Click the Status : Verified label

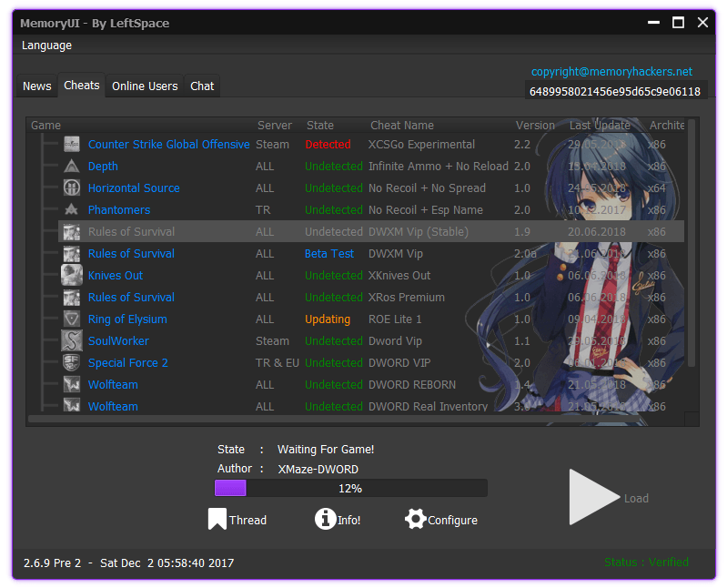point(646,562)
